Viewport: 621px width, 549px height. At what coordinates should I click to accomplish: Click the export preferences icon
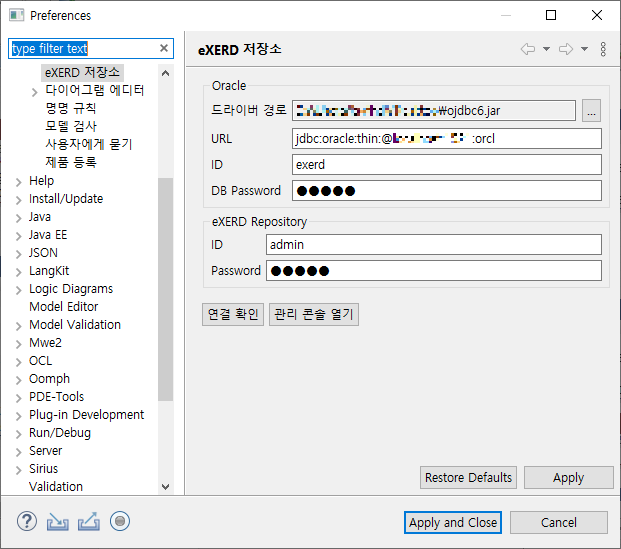point(88,521)
